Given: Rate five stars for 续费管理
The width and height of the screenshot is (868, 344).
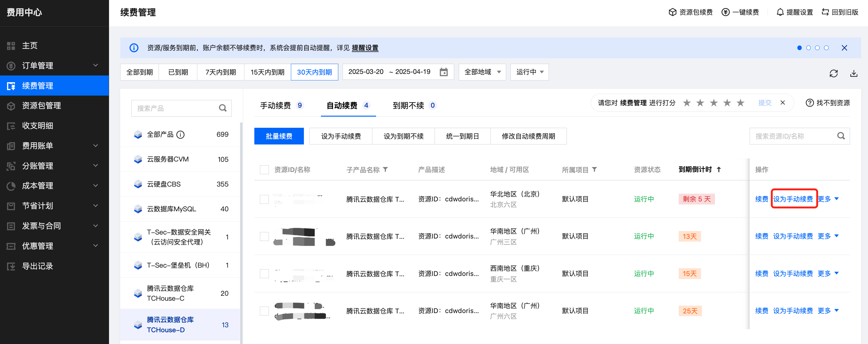Looking at the screenshot, I should coord(740,103).
